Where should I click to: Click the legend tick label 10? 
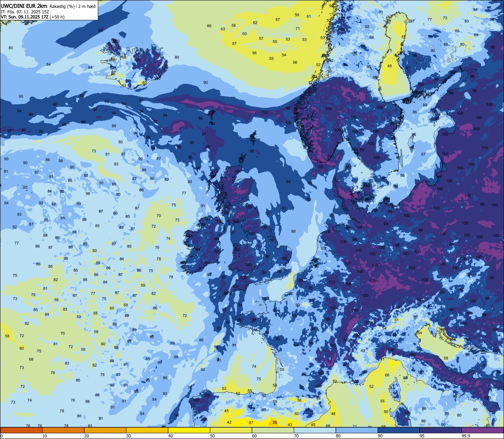click(x=44, y=436)
